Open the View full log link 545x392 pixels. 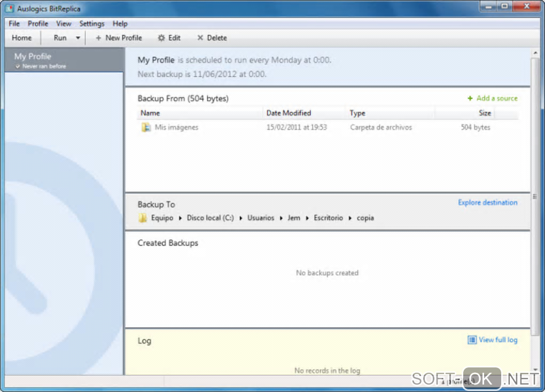coord(498,340)
